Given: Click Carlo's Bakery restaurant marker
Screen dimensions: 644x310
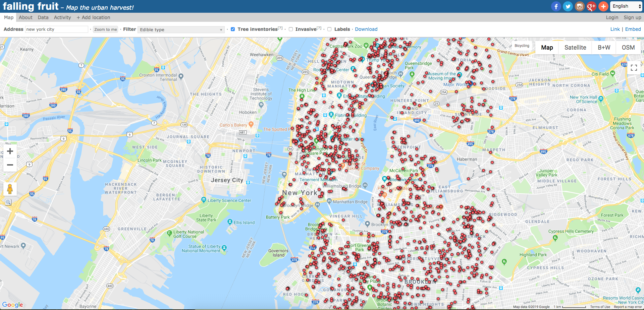Looking at the screenshot, I should coord(251,124).
